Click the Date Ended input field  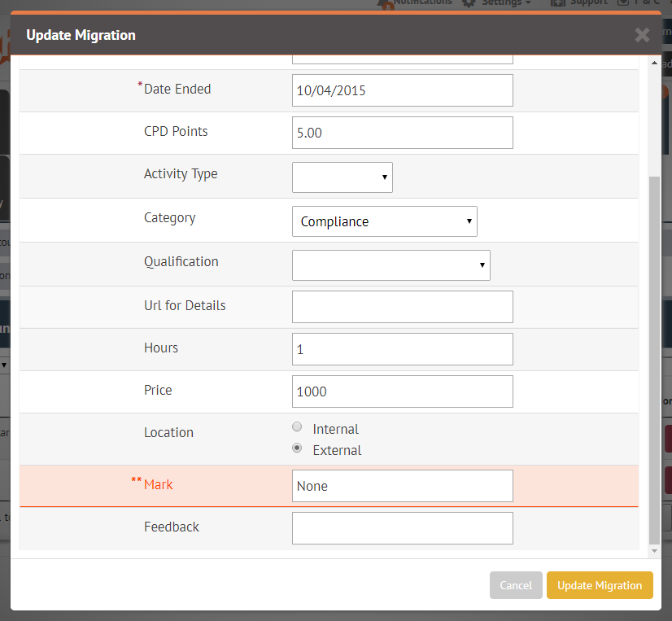click(403, 90)
